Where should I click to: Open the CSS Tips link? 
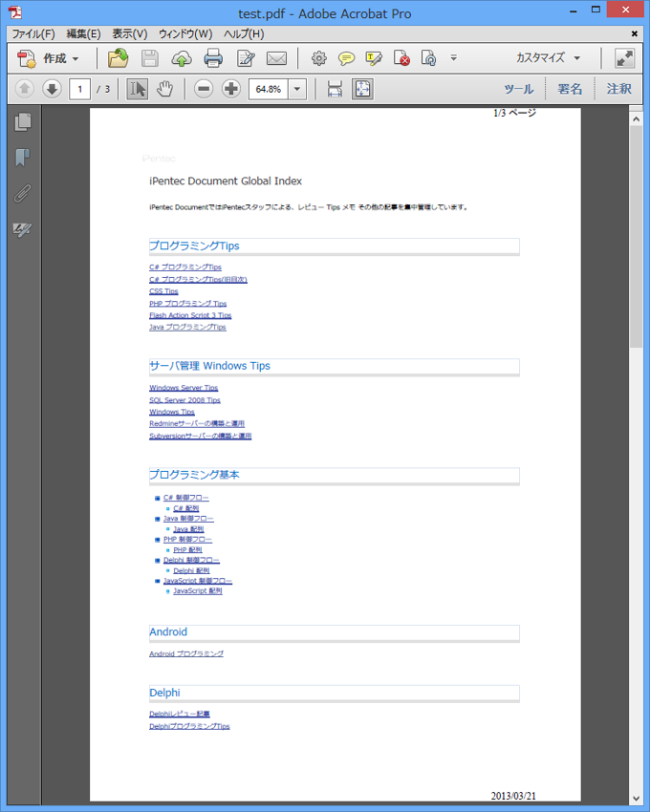pyautogui.click(x=163, y=291)
